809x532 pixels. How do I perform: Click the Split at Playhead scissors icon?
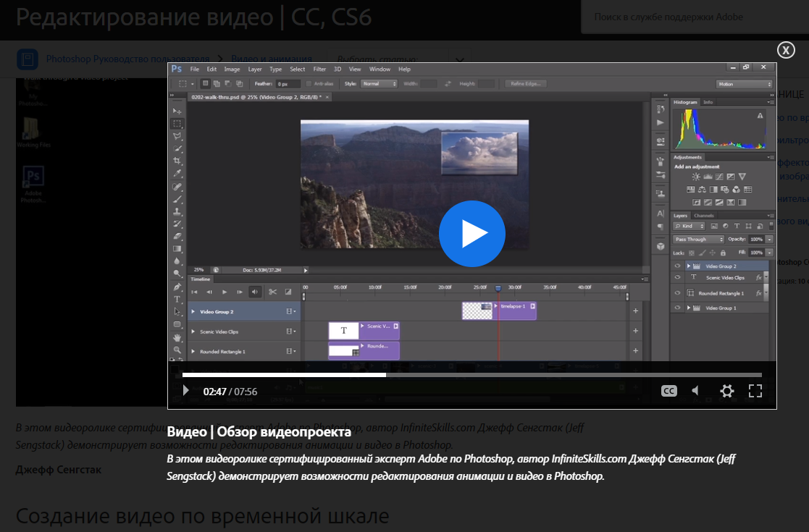273,292
